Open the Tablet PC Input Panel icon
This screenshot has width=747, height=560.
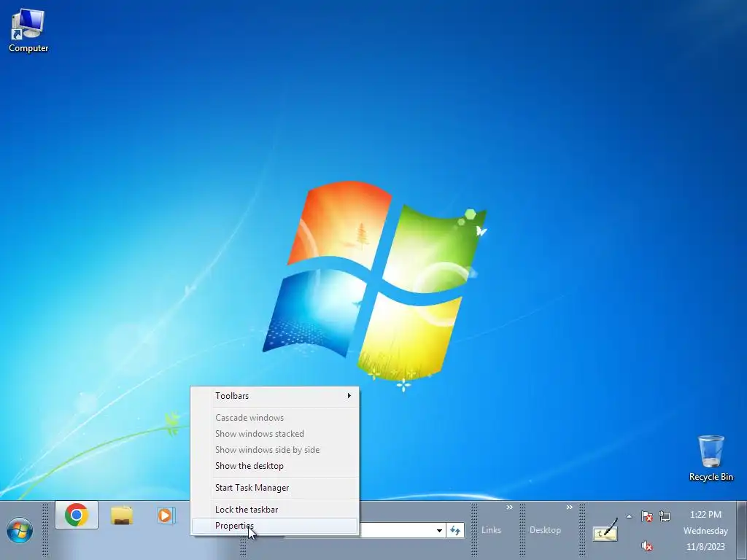click(605, 530)
